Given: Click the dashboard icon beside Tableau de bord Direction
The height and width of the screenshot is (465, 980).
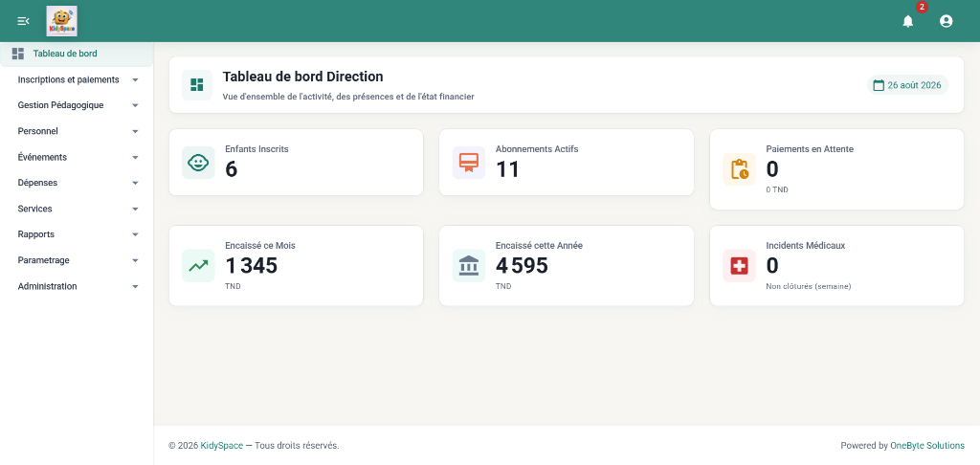Looking at the screenshot, I should [197, 85].
